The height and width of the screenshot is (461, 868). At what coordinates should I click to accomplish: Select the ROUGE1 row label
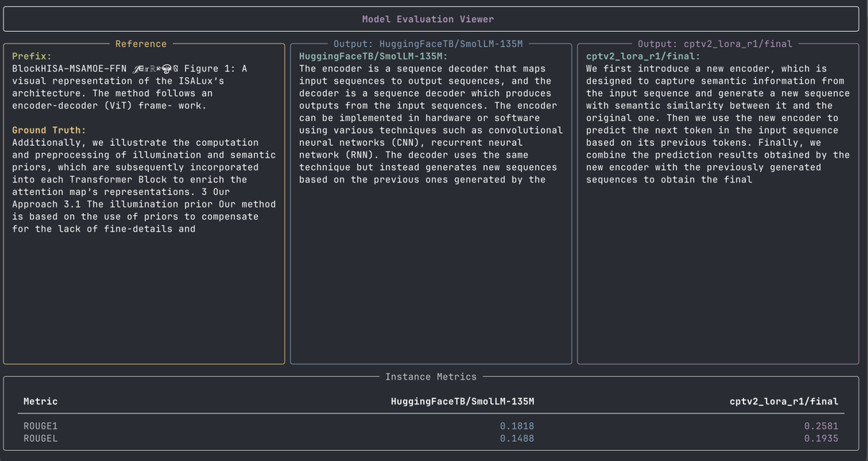coord(41,426)
